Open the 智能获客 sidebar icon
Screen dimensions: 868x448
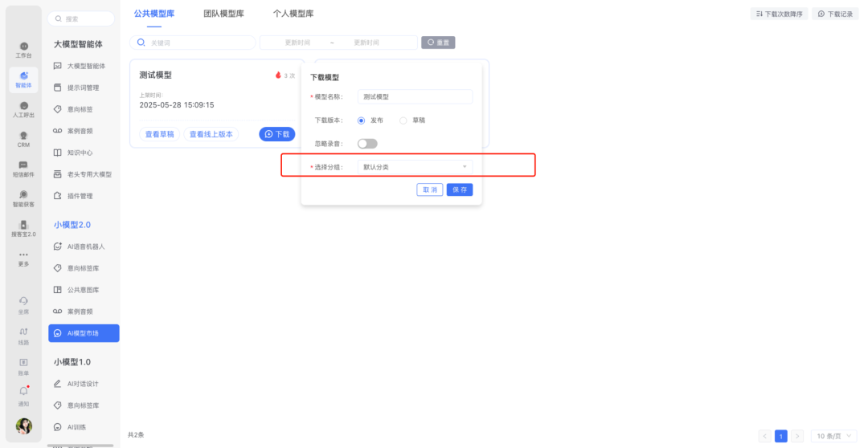[23, 196]
